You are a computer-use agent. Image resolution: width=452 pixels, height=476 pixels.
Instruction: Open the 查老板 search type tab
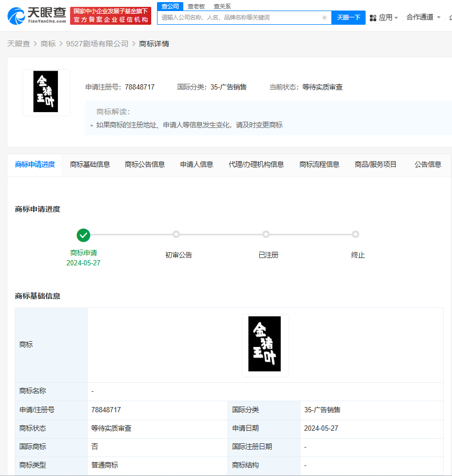click(195, 6)
